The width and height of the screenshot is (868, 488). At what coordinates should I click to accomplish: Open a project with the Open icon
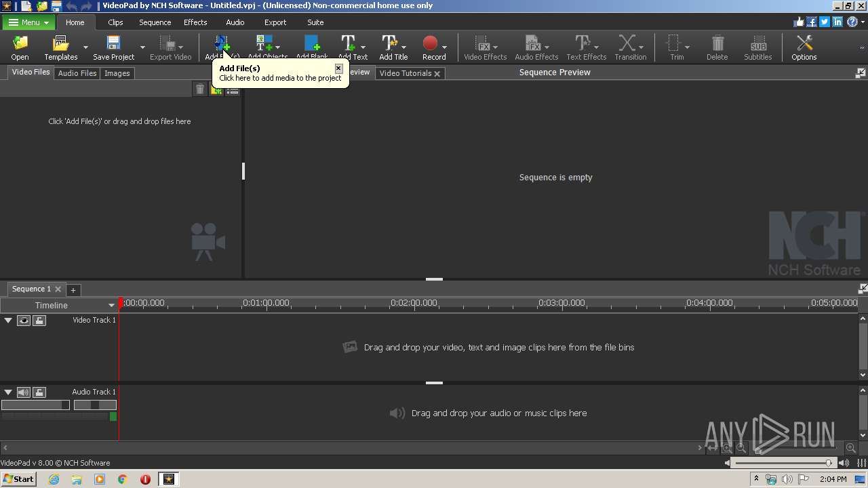pos(20,47)
